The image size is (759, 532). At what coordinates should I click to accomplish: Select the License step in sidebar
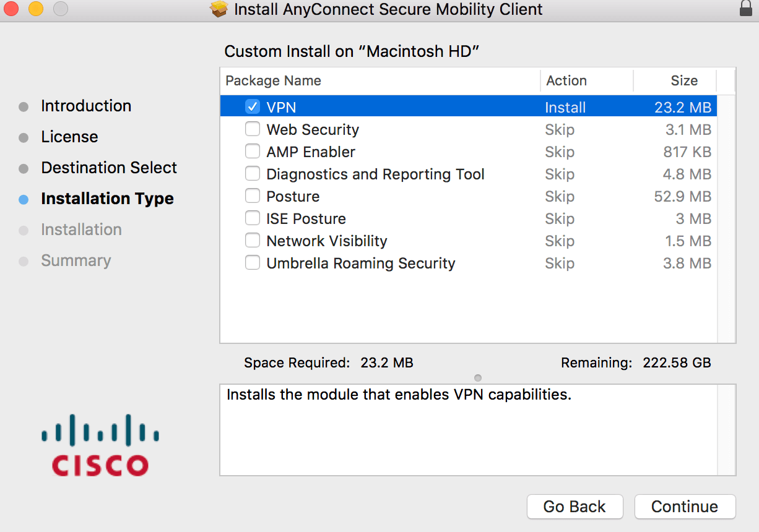pyautogui.click(x=69, y=137)
